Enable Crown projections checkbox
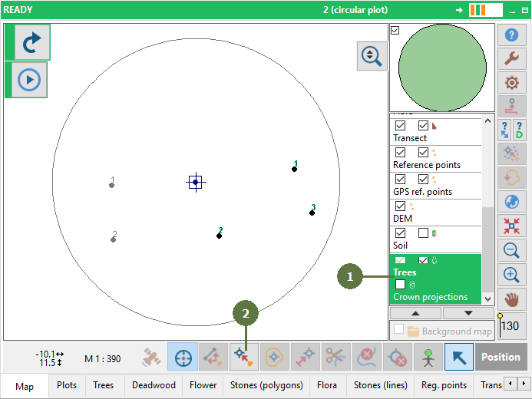The height and width of the screenshot is (399, 532). 401,285
